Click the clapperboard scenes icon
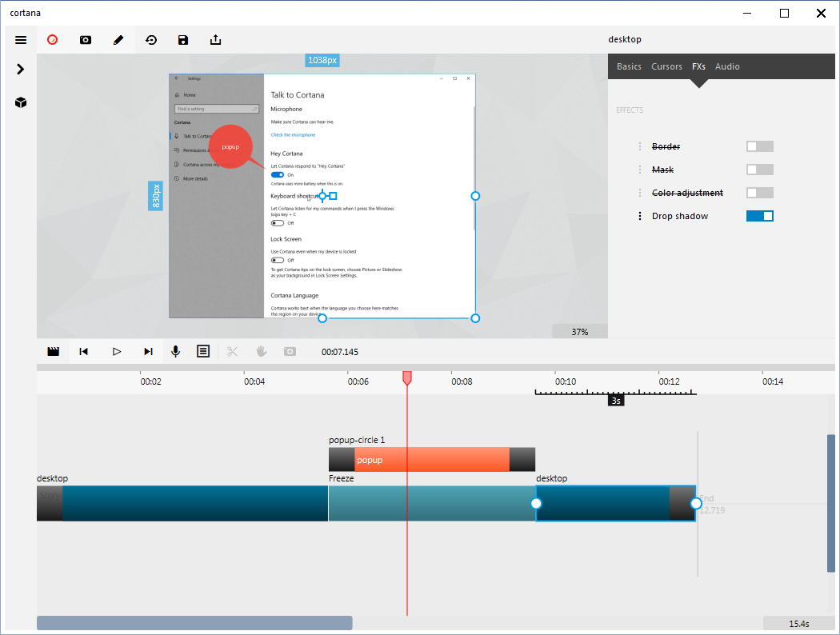840x635 pixels. (x=53, y=351)
